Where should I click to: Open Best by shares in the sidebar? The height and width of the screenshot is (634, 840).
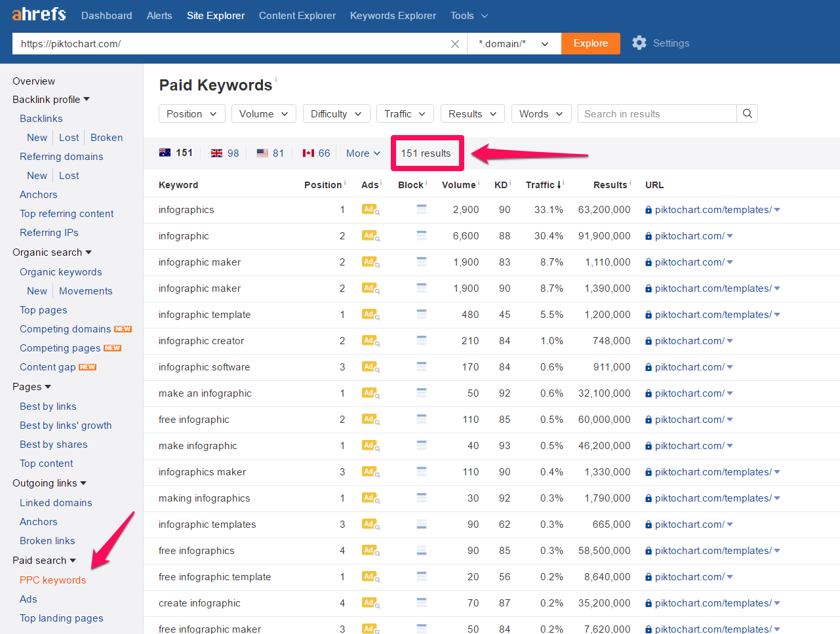pos(54,445)
